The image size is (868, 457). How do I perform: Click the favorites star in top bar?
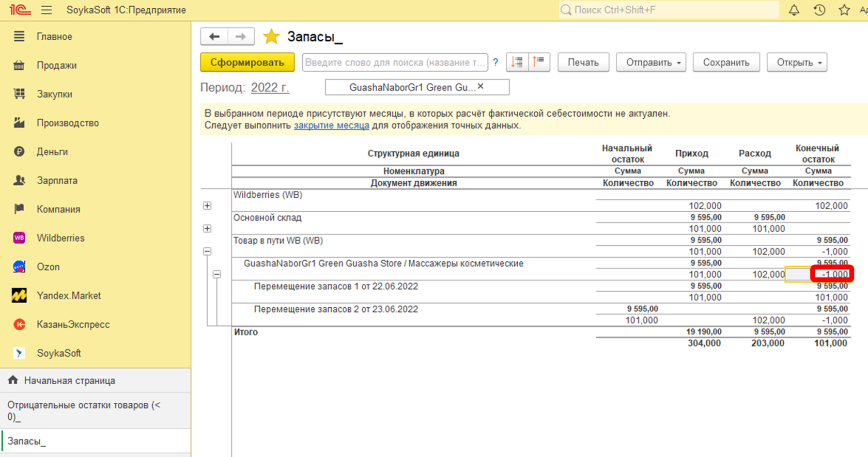(844, 10)
